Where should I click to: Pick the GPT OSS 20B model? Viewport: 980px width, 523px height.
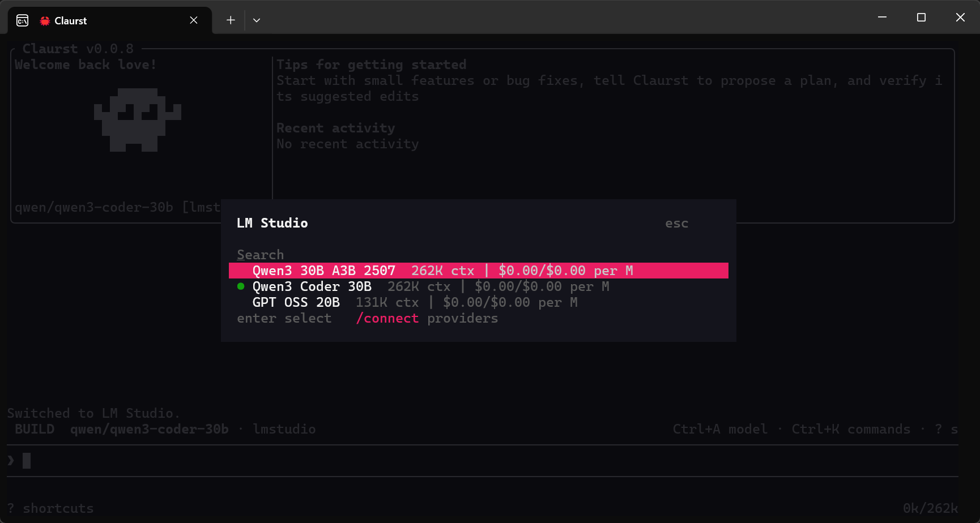click(478, 302)
